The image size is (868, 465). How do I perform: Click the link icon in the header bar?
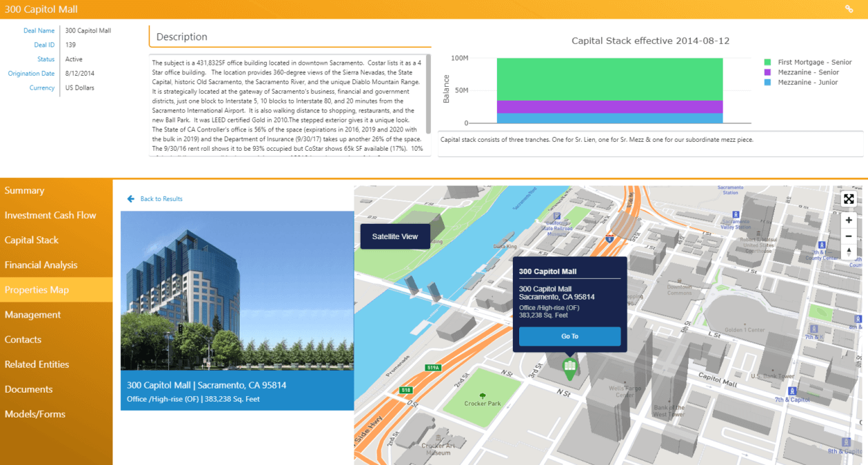click(x=849, y=9)
